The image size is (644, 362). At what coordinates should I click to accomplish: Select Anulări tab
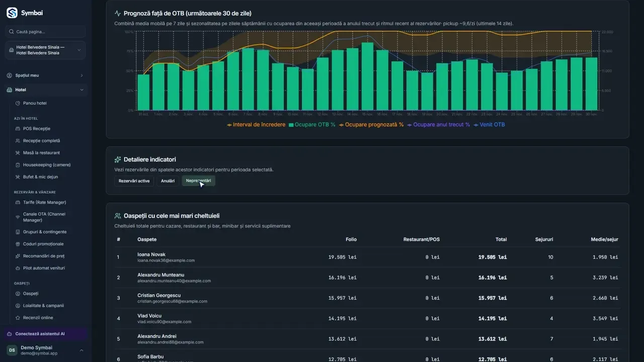(x=168, y=181)
